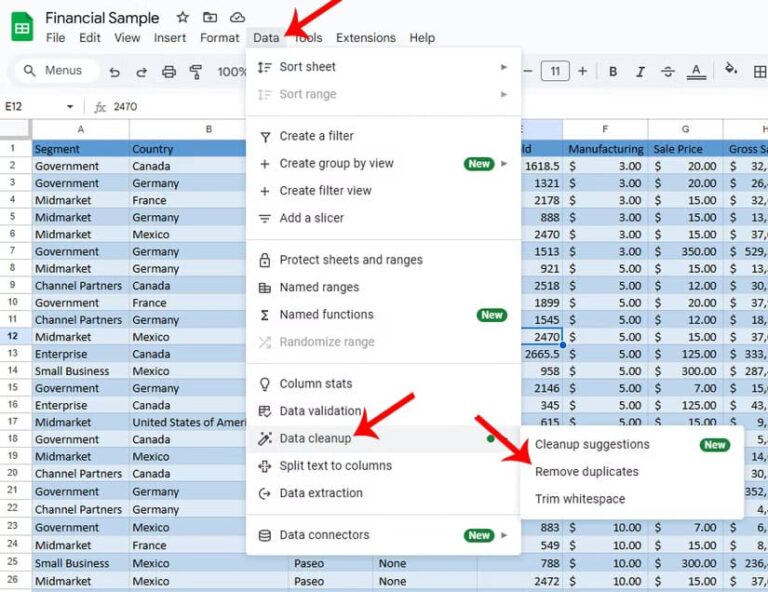
Task: Expand the Data connectors submenu
Action: pos(384,535)
